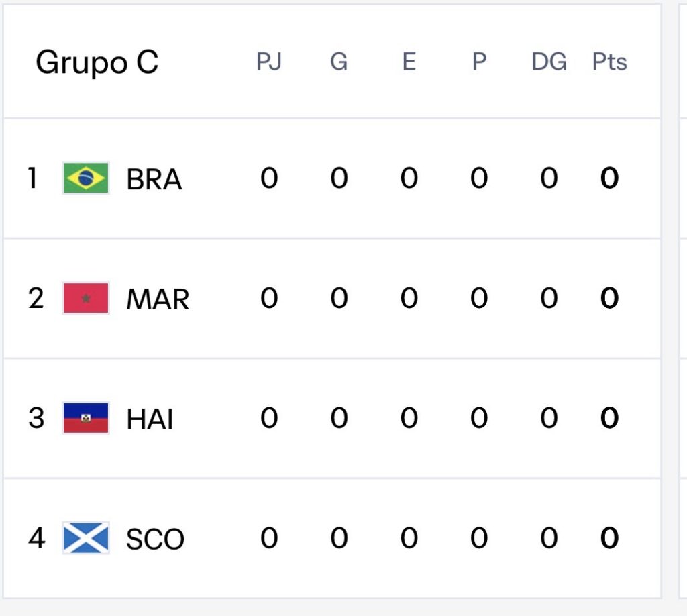687x616 pixels.
Task: Click the P column header
Action: coord(478,62)
